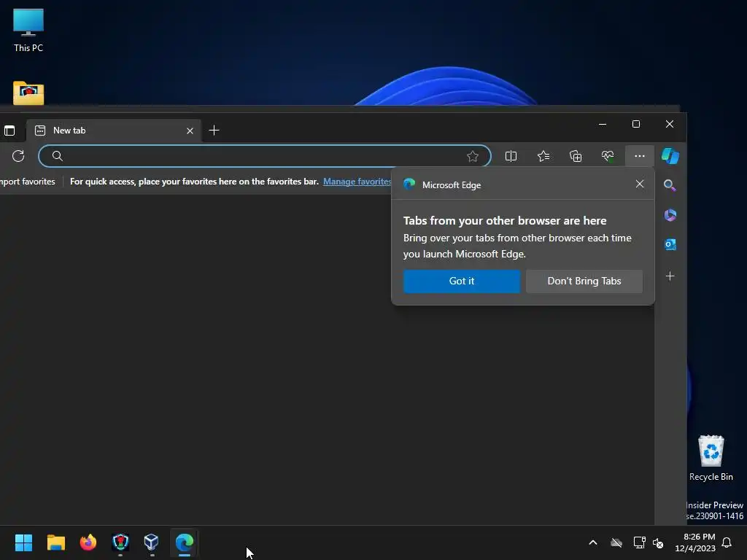Refresh the page in Edge

pyautogui.click(x=18, y=156)
